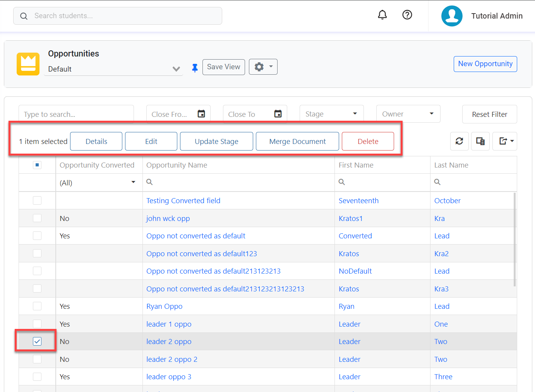Open john wck opp link
This screenshot has height=392, width=535.
[x=168, y=218]
